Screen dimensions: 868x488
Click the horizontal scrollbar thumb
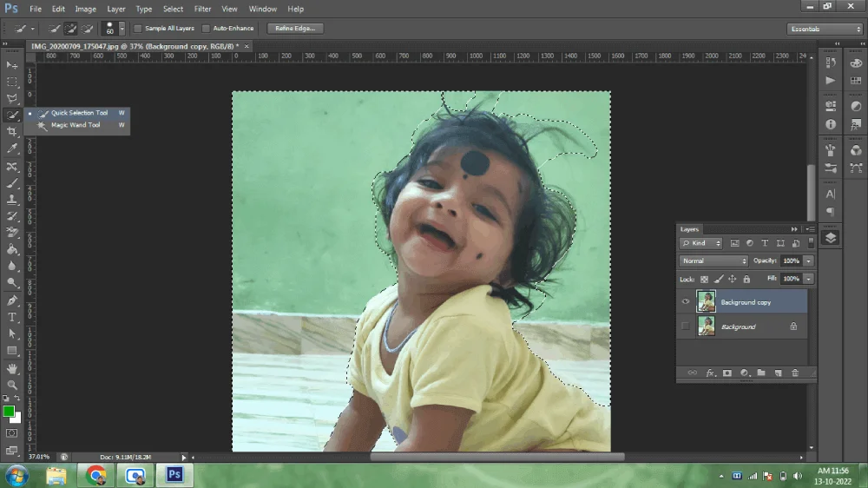tap(497, 457)
